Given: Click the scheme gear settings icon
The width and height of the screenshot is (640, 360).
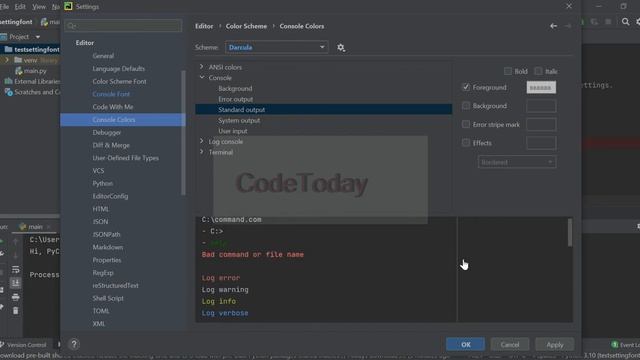Looking at the screenshot, I should click(341, 48).
